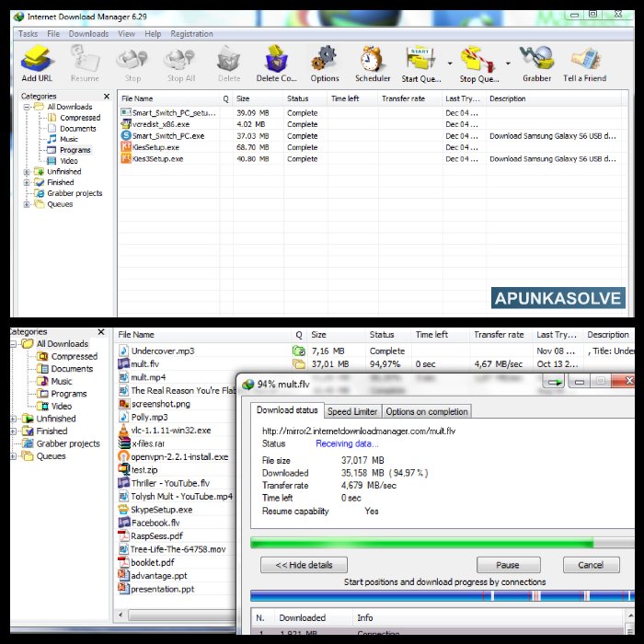The width and height of the screenshot is (644, 644).
Task: Select the vlc-1.1.11-win32.exe file
Action: pos(171,430)
